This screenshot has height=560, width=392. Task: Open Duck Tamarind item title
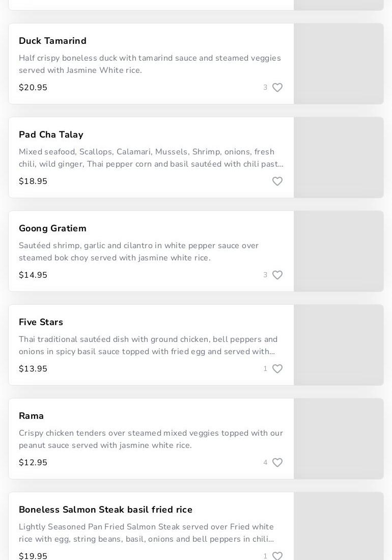tap(52, 41)
